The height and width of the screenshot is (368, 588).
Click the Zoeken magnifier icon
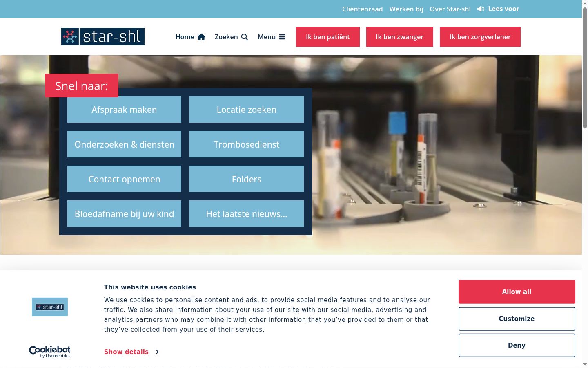point(245,37)
